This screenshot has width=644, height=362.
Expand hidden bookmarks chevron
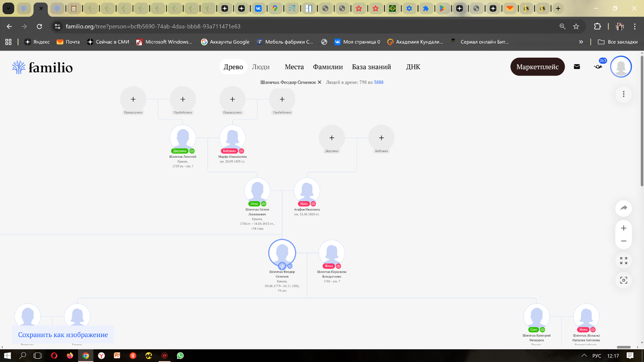click(581, 42)
